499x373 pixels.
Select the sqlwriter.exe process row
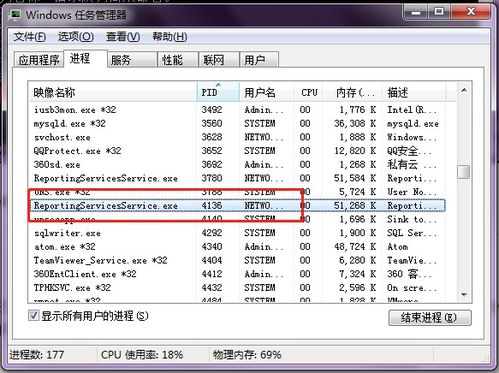coord(236,233)
